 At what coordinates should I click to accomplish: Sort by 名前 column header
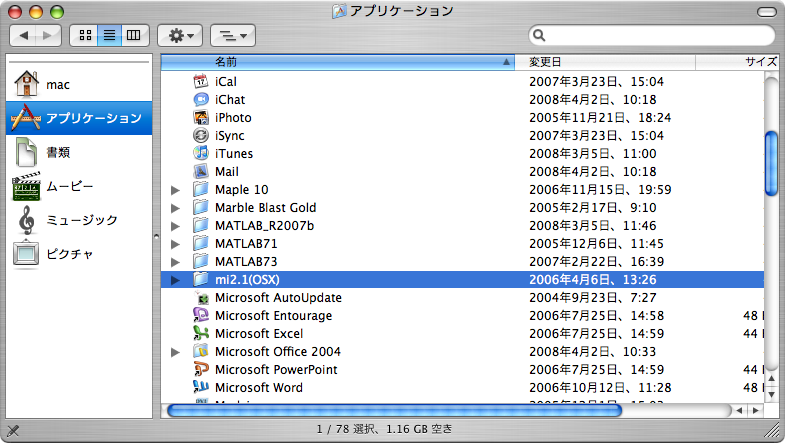pos(338,62)
